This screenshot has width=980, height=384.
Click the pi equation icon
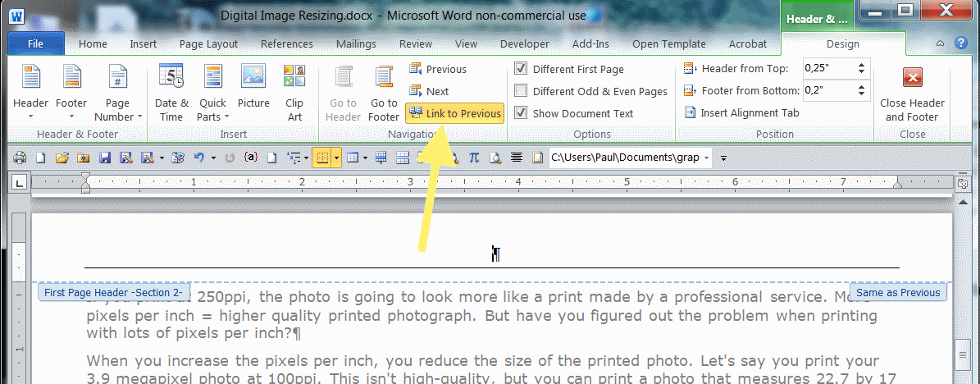[x=474, y=158]
